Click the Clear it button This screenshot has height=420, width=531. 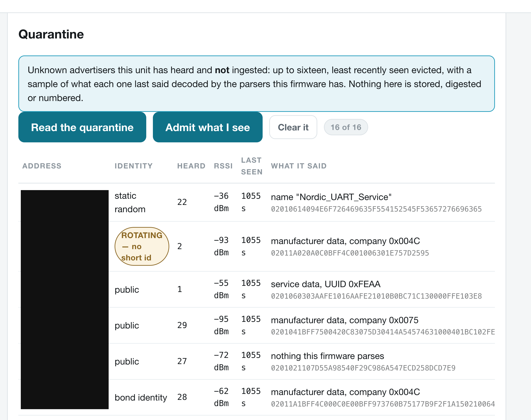(293, 127)
